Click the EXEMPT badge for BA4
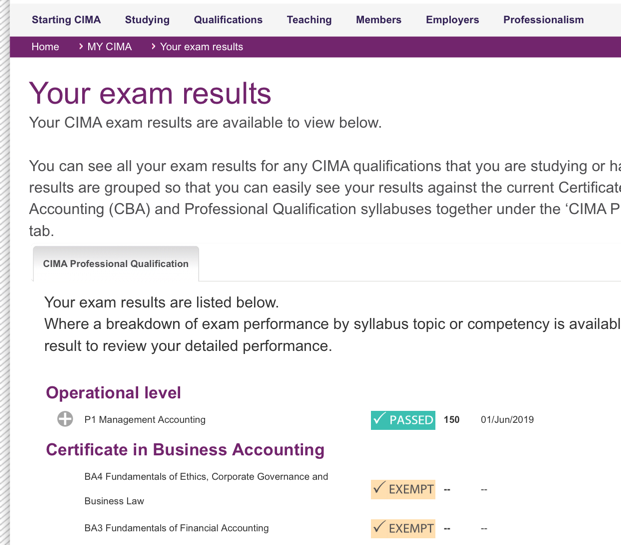 click(x=403, y=489)
